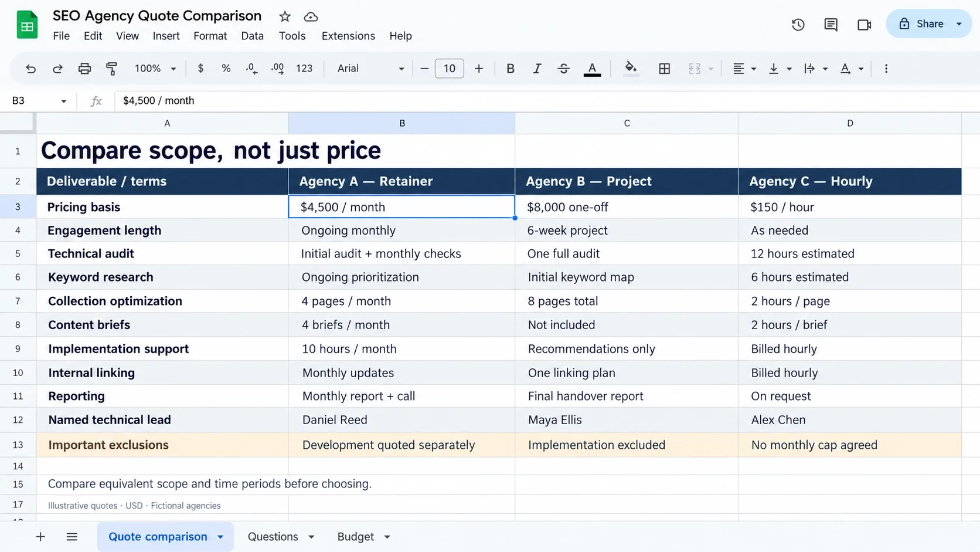Format as percent icon
This screenshot has width=980, height=552.
coord(226,69)
